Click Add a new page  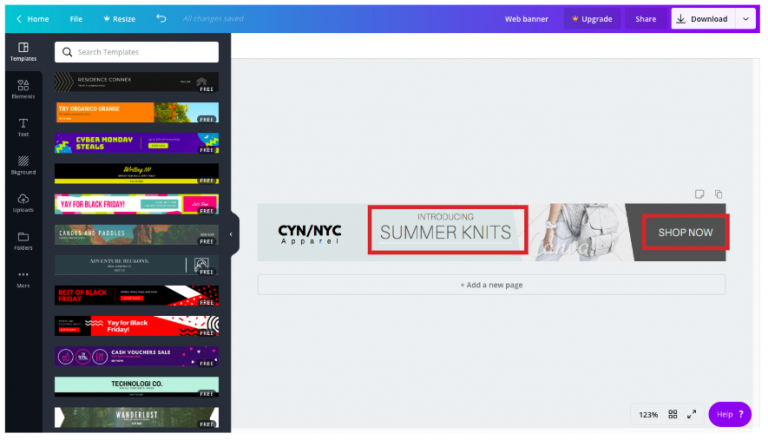(x=491, y=285)
